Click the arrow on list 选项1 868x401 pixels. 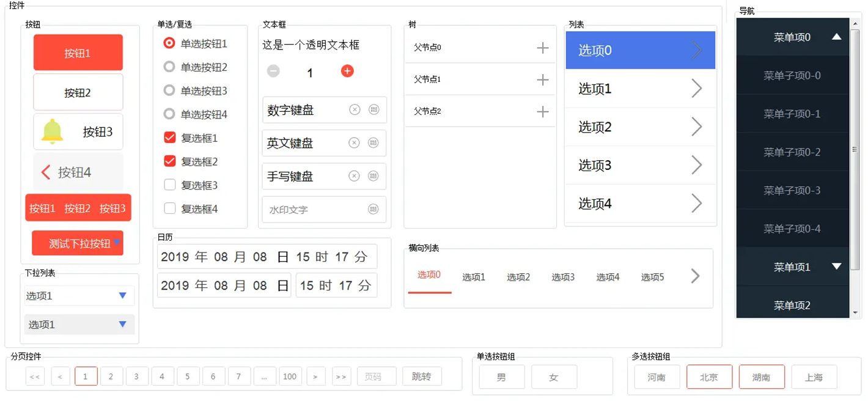click(697, 89)
